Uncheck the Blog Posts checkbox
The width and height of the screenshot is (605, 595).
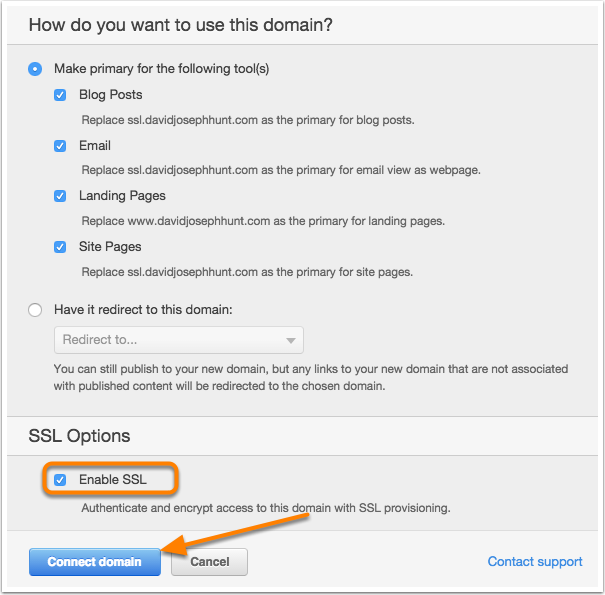click(x=60, y=95)
